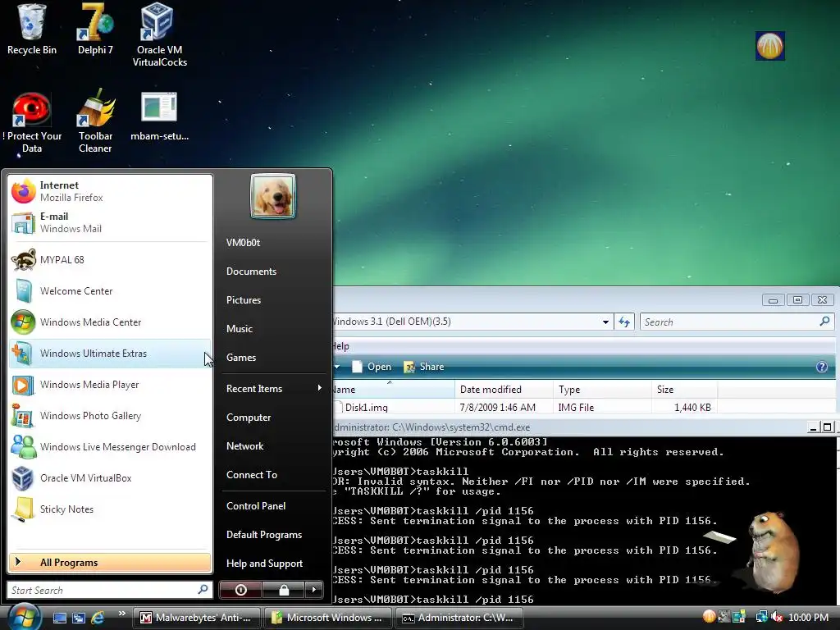This screenshot has height=630, width=840.
Task: Sort by Type column header
Action: [x=602, y=390]
